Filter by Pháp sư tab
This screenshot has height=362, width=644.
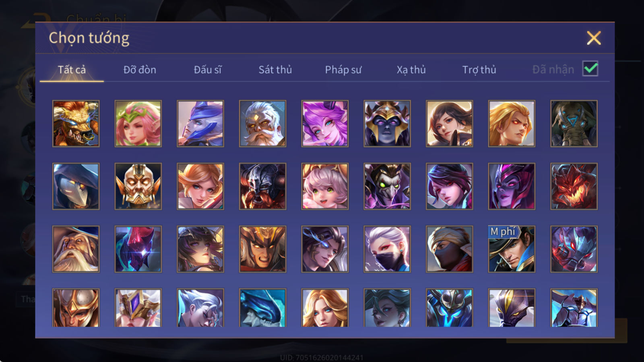(343, 70)
